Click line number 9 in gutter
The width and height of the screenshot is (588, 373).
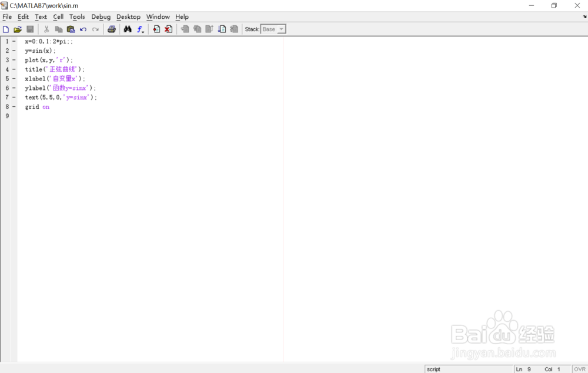tap(7, 116)
